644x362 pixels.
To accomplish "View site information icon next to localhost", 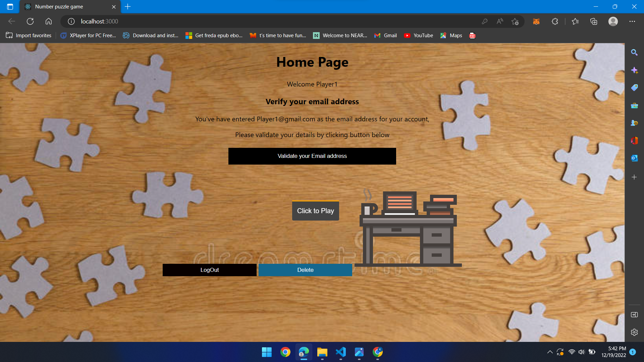I will 71,21.
